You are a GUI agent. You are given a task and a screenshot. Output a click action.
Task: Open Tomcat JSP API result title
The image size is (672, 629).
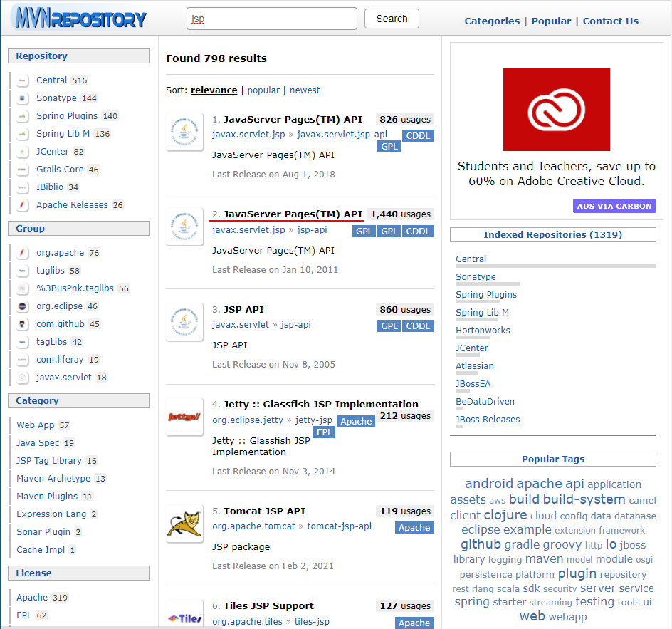[264, 511]
